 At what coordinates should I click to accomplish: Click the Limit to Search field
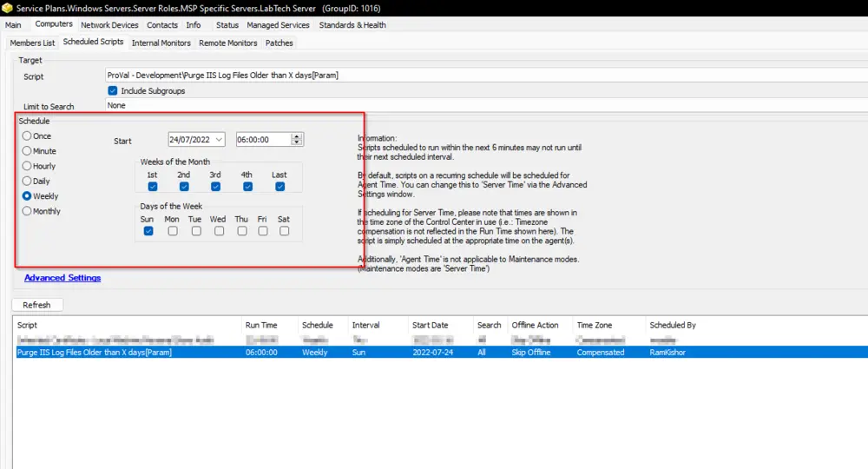tap(486, 105)
